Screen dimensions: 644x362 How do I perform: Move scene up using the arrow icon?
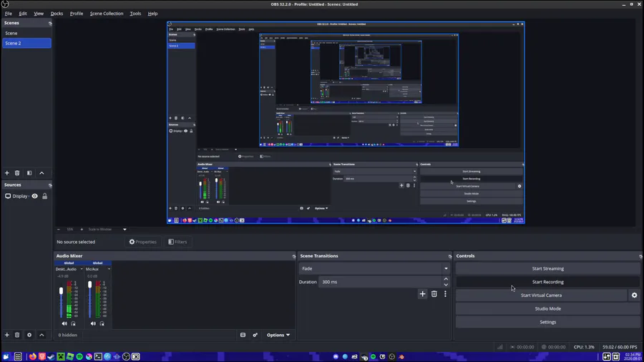(42, 173)
